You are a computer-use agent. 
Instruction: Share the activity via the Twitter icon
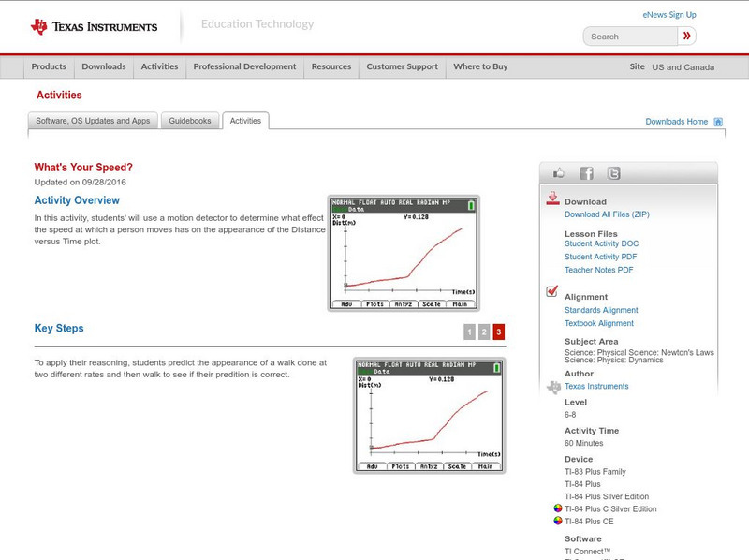pyautogui.click(x=611, y=173)
